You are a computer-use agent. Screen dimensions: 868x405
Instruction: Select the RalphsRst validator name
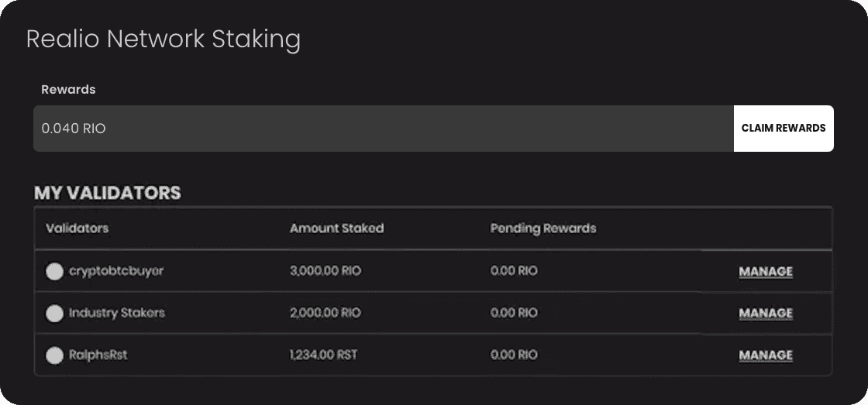tap(98, 355)
